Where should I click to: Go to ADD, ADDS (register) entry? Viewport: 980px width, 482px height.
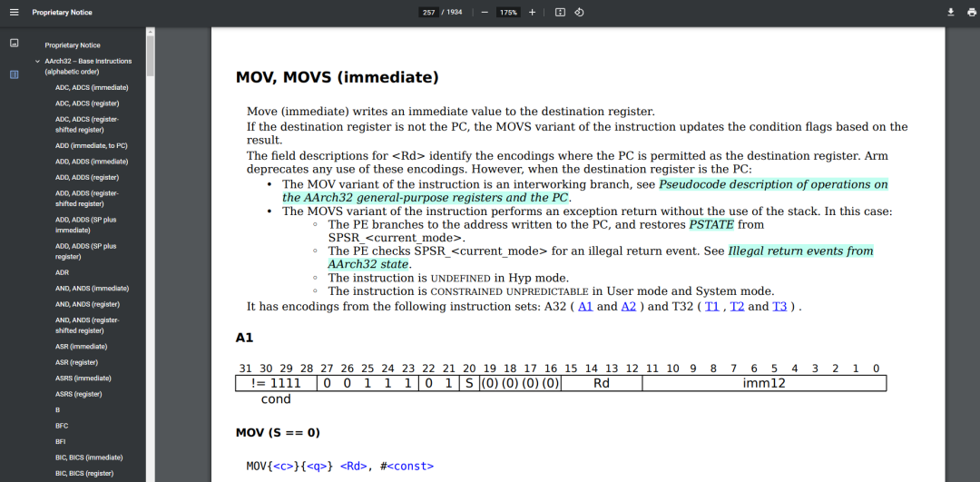pyautogui.click(x=87, y=177)
